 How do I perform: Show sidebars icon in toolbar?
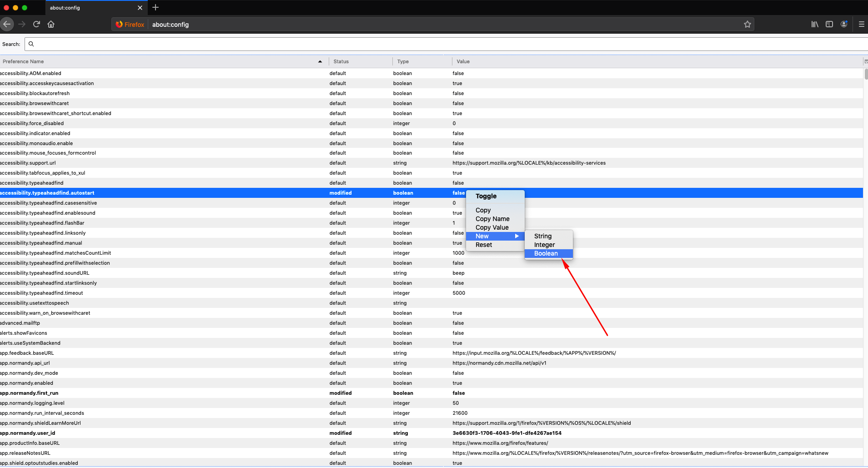pyautogui.click(x=829, y=24)
